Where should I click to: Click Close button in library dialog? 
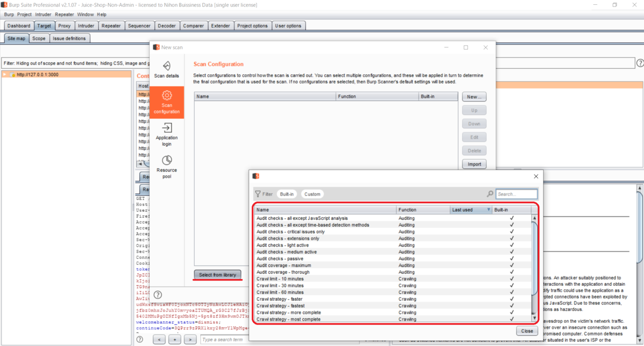[x=527, y=331]
